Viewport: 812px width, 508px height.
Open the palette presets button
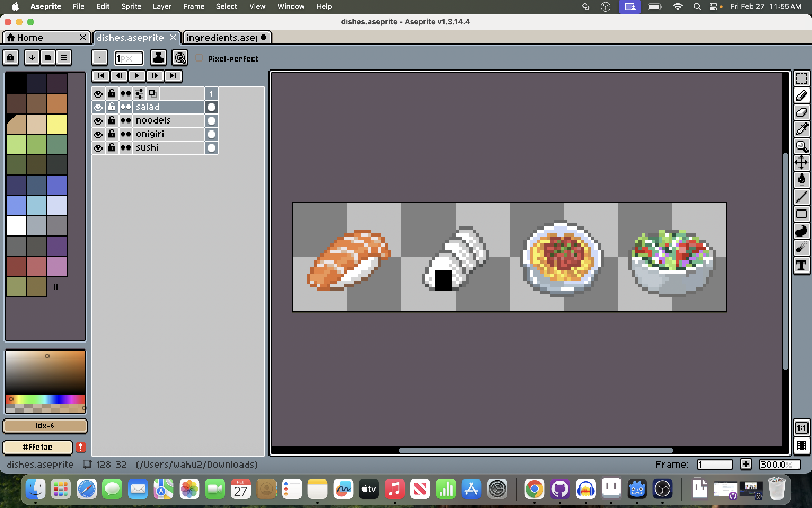tap(48, 58)
